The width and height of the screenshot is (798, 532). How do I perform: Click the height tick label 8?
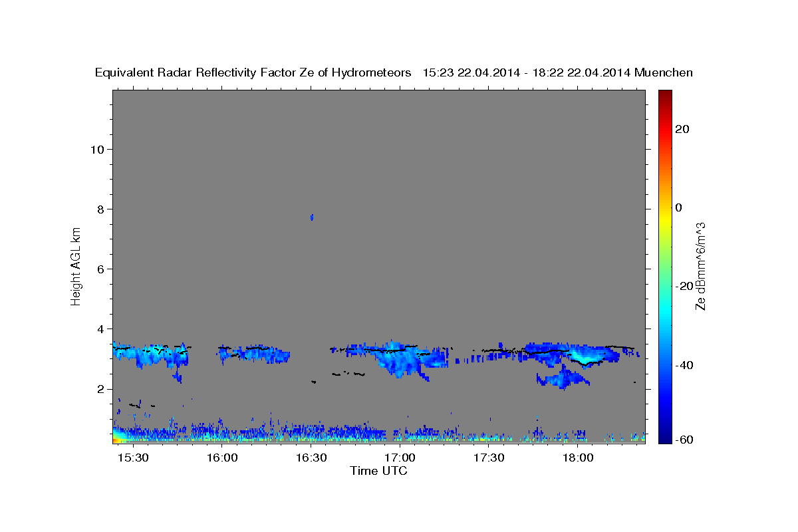[100, 209]
